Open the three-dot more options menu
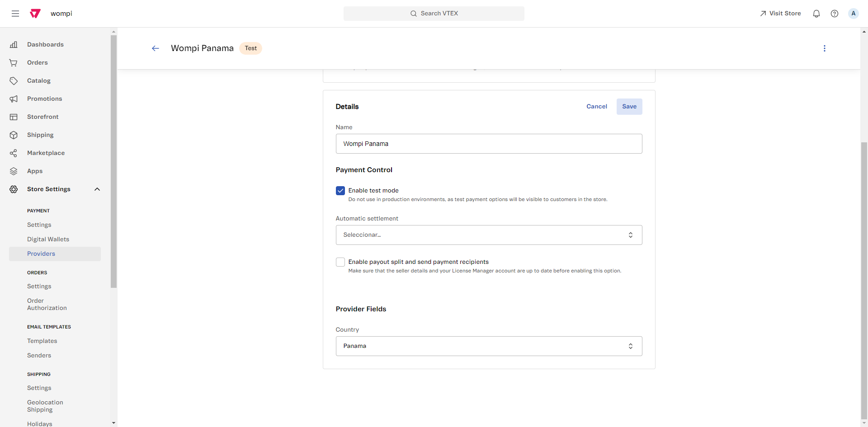Viewport: 868px width, 427px height. pos(824,48)
